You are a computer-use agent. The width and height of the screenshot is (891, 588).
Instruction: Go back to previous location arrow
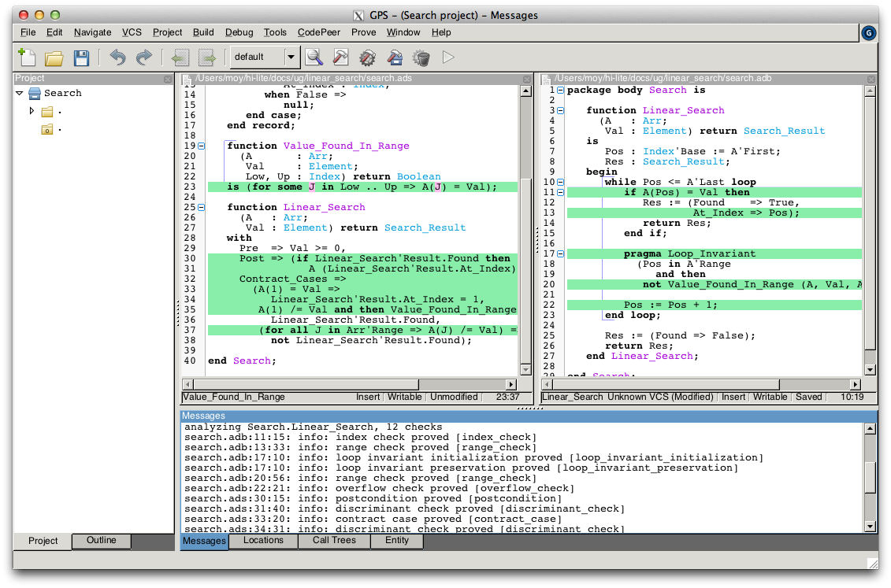(180, 57)
